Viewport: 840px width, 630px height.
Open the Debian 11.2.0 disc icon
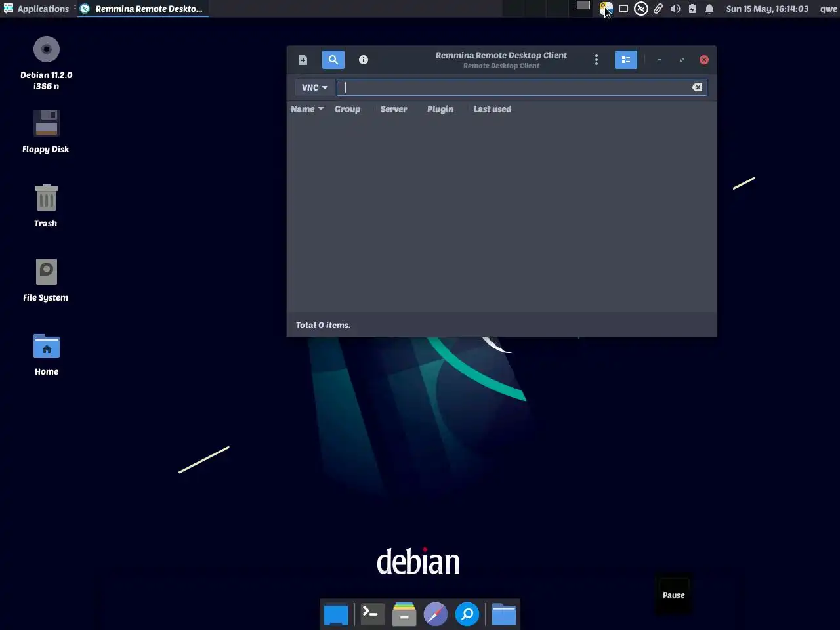click(x=47, y=63)
